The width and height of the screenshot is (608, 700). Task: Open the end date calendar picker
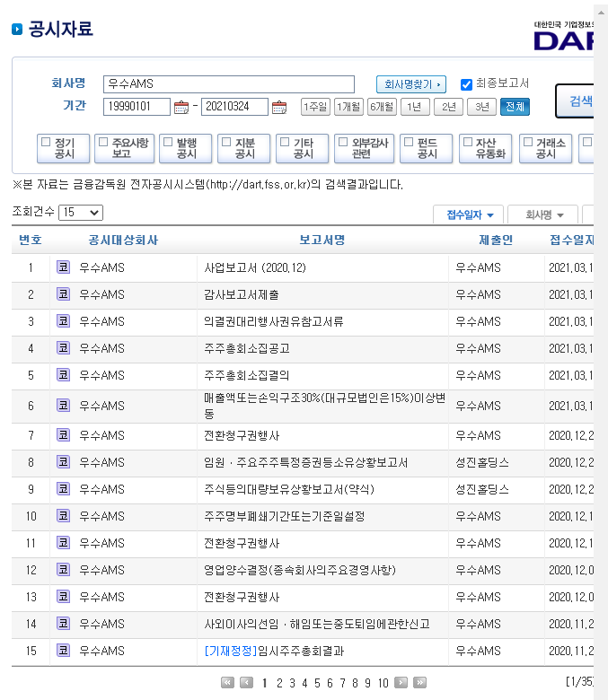pos(279,107)
